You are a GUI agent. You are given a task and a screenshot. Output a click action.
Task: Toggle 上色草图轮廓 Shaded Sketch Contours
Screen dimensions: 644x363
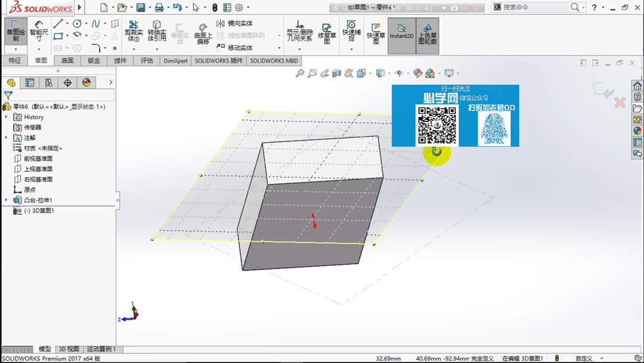[429, 33]
